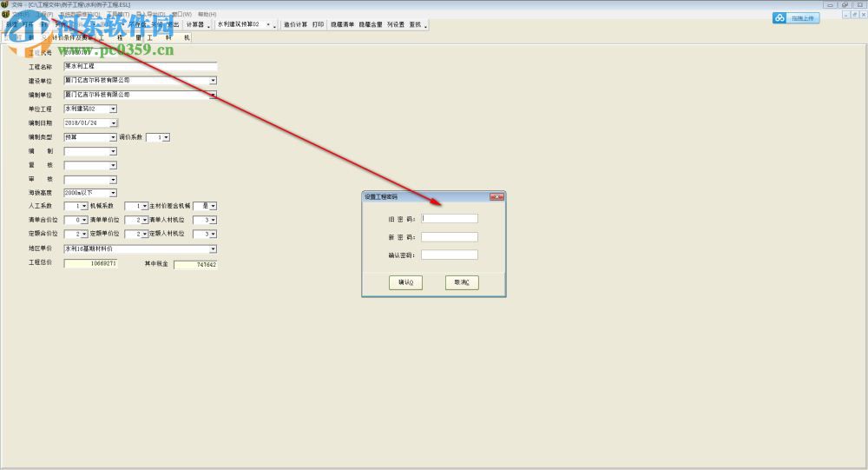Open 列设置 column settings

point(395,24)
